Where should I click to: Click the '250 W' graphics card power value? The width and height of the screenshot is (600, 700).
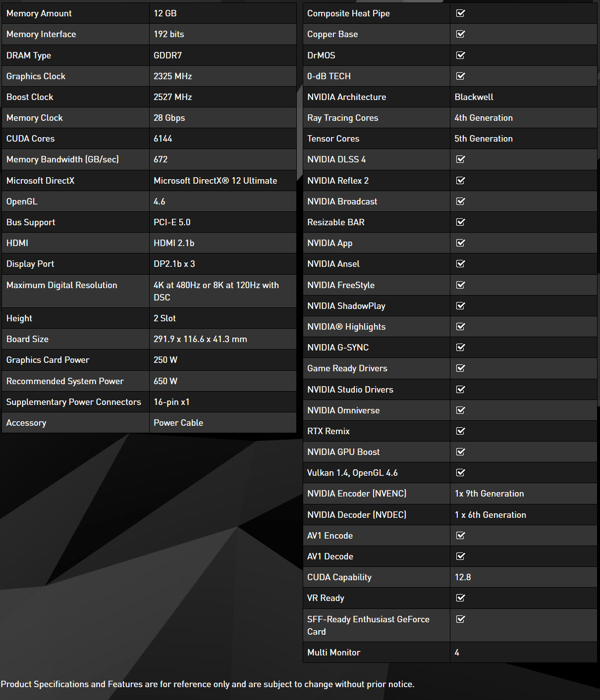click(165, 360)
